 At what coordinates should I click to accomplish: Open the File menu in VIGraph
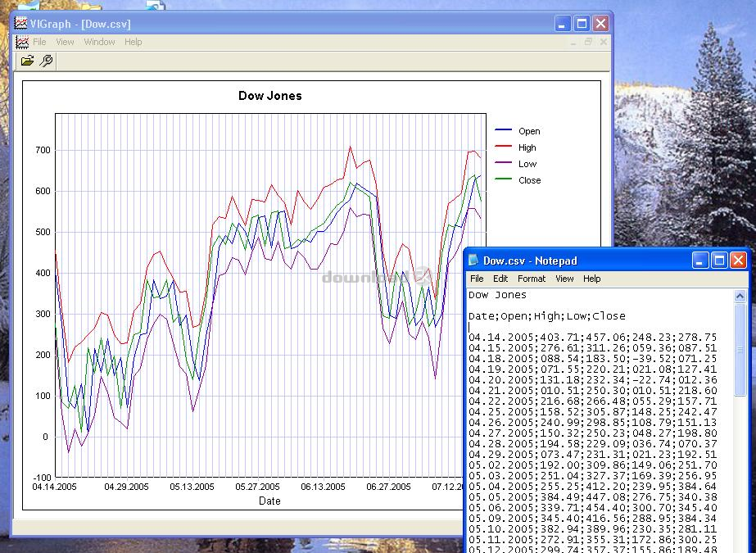click(39, 42)
